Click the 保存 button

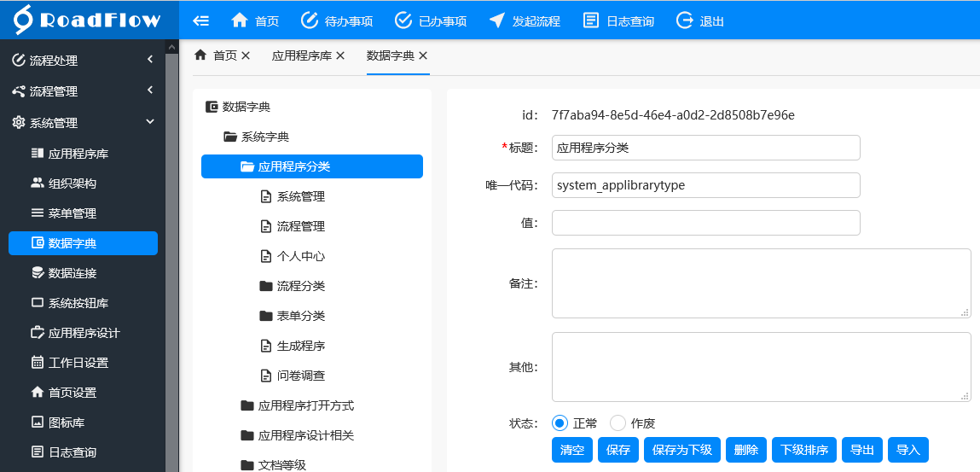coord(618,450)
